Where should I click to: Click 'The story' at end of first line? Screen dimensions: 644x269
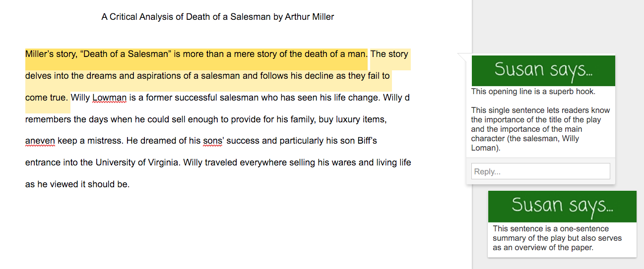click(389, 54)
